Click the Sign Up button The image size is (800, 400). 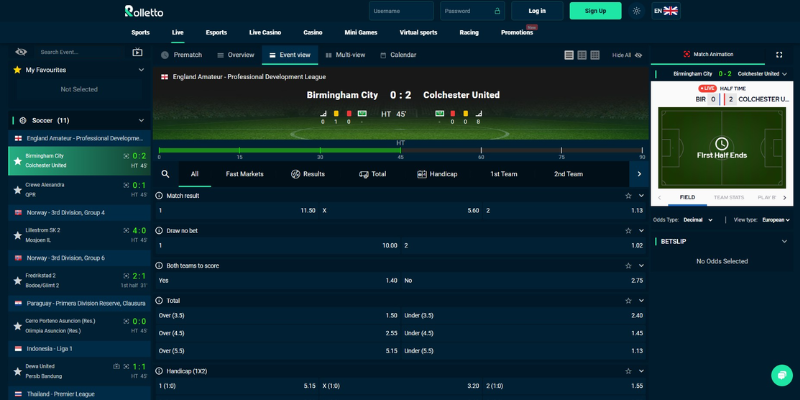(595, 11)
